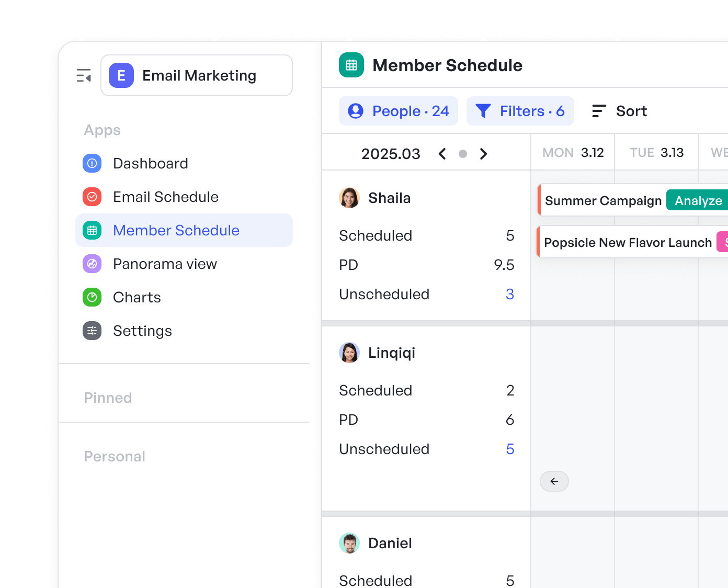Click the 2025.03 month label
The width and height of the screenshot is (728, 588).
(x=391, y=154)
